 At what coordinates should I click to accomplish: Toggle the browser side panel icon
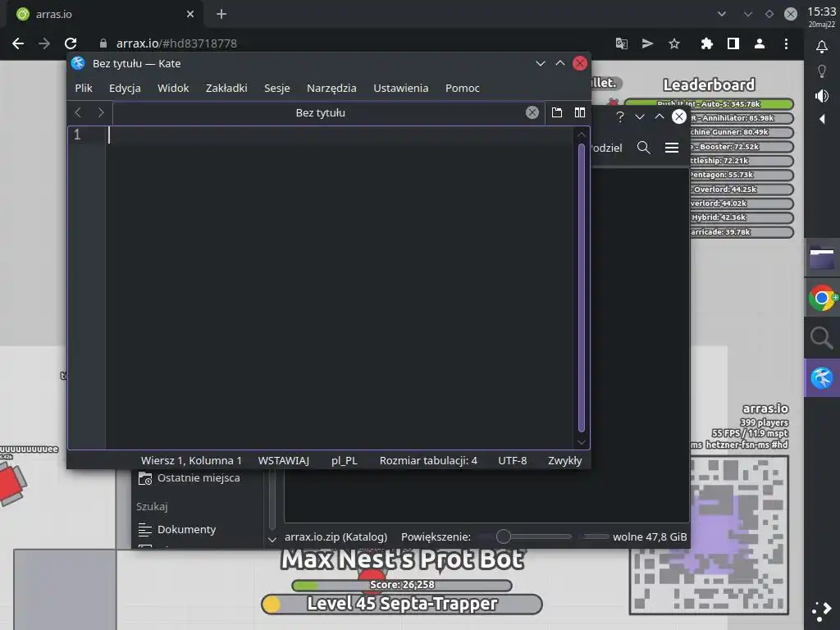point(733,43)
